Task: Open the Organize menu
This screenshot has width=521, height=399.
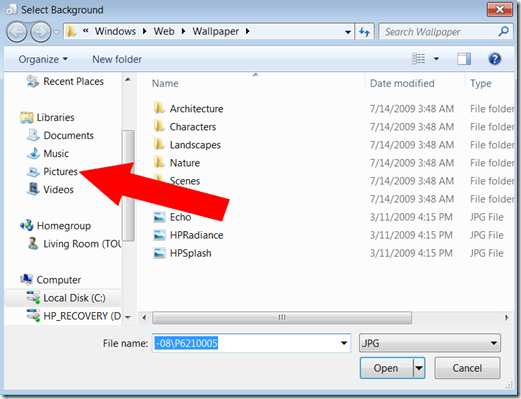Action: (43, 59)
